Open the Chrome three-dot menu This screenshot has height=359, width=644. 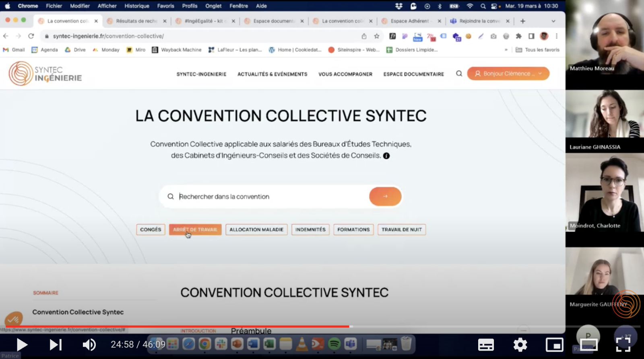tap(557, 36)
